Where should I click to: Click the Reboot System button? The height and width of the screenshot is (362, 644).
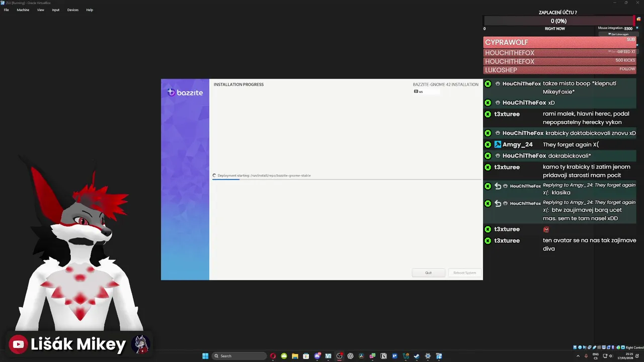[464, 273]
